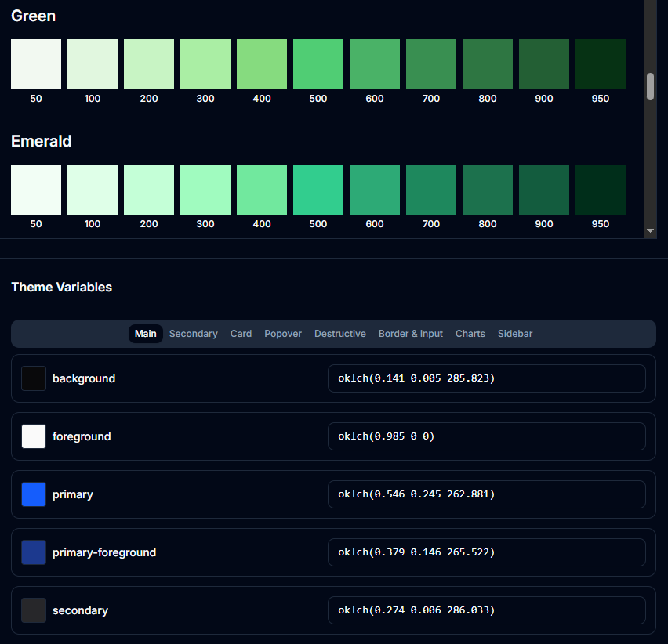
Task: Edit the secondary oklch value field
Action: (x=487, y=610)
